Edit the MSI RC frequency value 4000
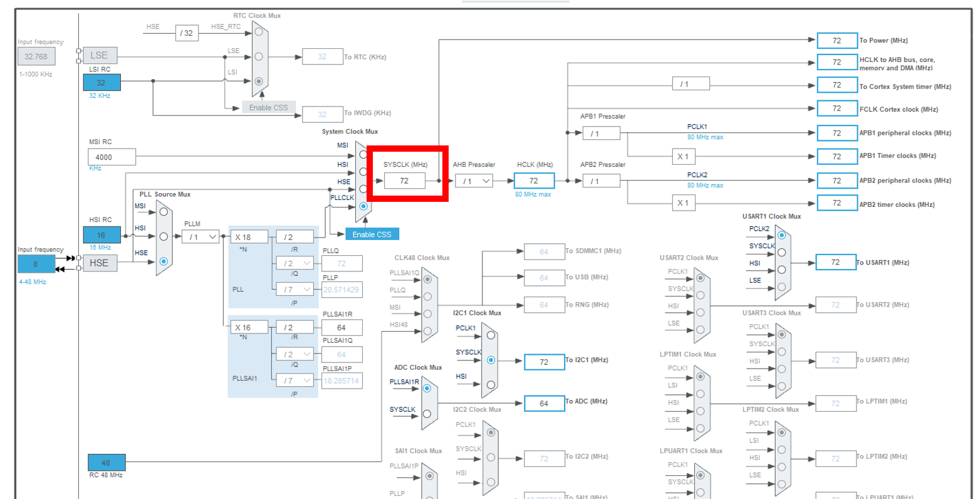This screenshot has height=499, width=980. coord(112,157)
